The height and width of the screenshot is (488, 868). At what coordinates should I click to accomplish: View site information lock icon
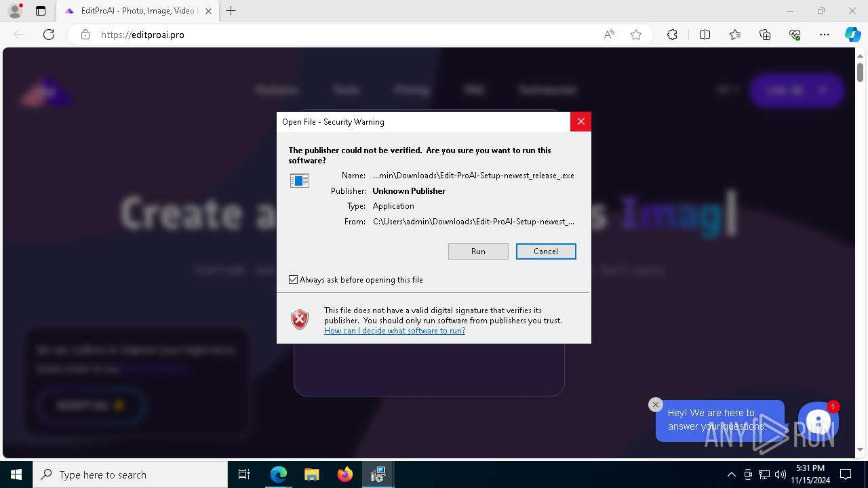[85, 35]
